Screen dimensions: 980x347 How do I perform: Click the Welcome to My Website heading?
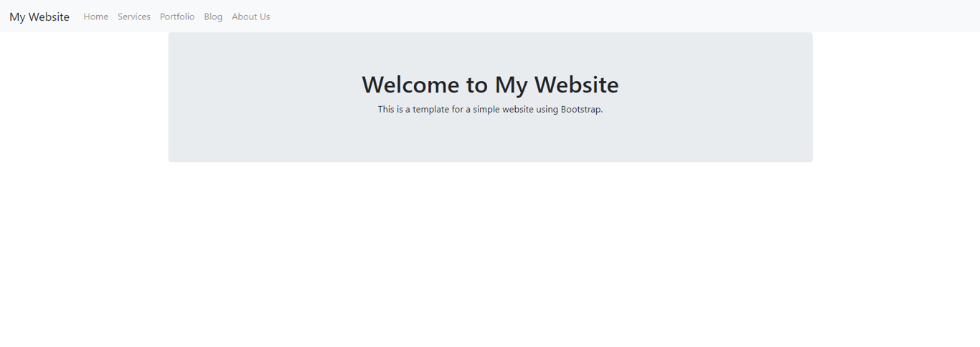490,85
